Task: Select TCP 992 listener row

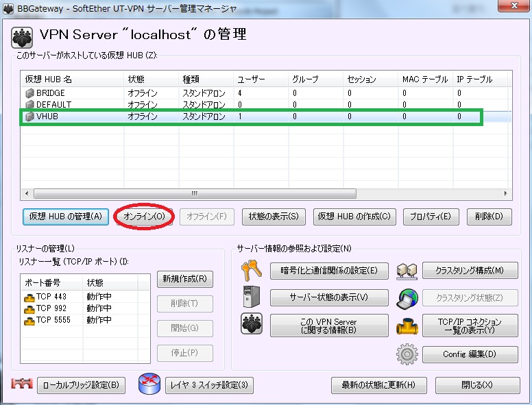Action: click(86, 308)
